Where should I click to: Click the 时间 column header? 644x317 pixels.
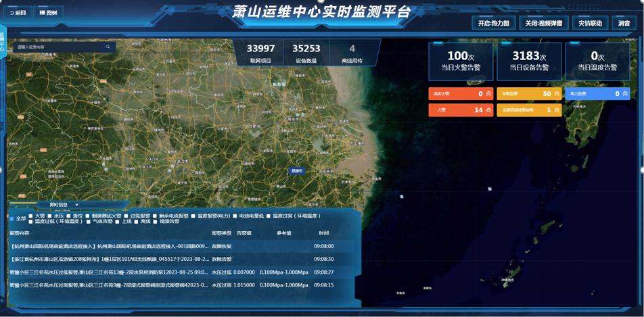pyautogui.click(x=323, y=233)
